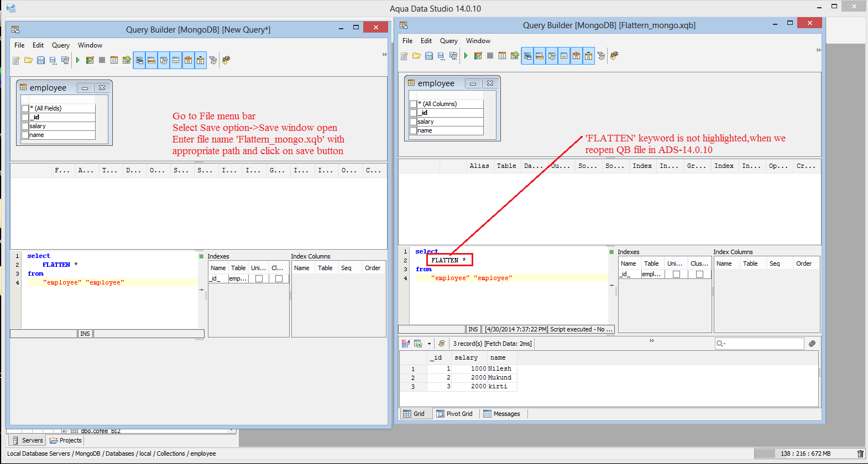Screen dimensions: 868x464
Task: Click trash garbage-collect icon in status bar
Action: point(860,454)
